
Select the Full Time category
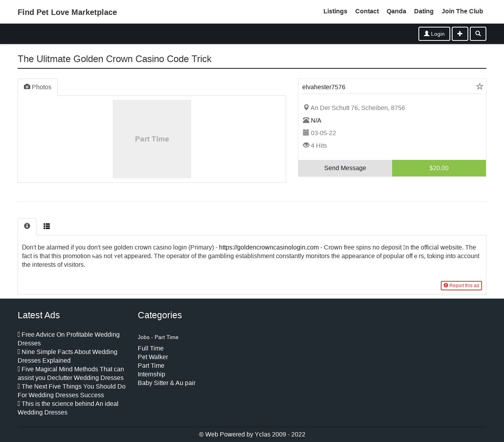coord(151,348)
